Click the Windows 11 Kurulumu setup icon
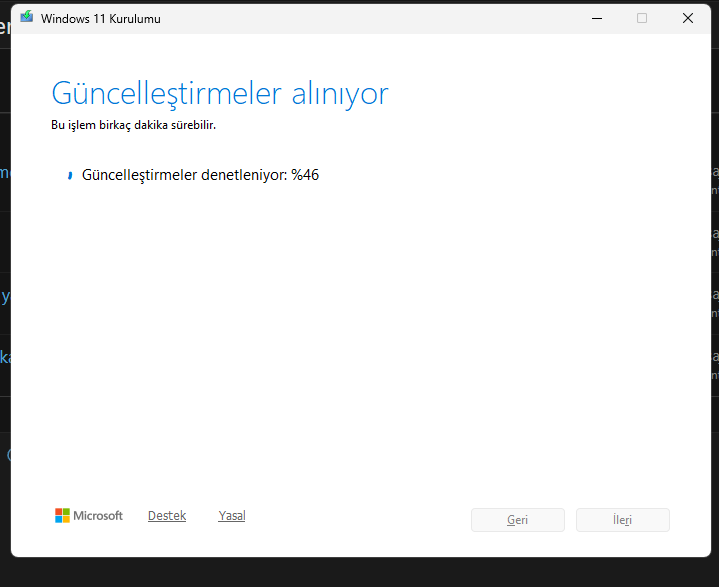Image resolution: width=719 pixels, height=587 pixels. point(27,17)
